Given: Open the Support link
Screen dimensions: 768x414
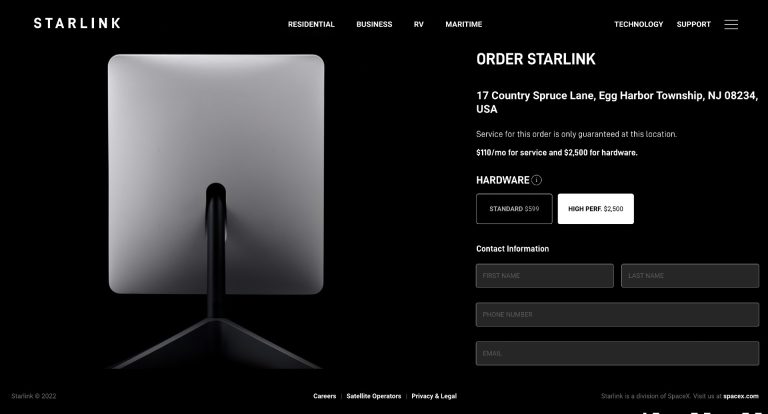Looking at the screenshot, I should point(693,24).
